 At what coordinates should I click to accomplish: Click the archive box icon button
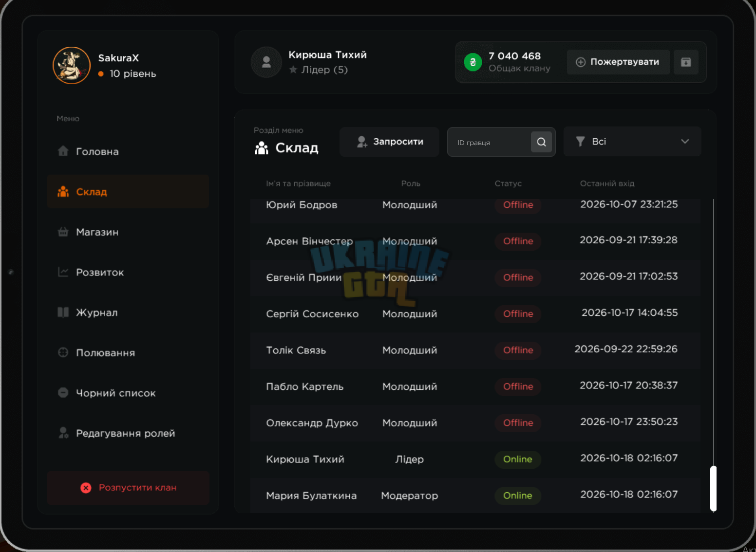(x=686, y=62)
